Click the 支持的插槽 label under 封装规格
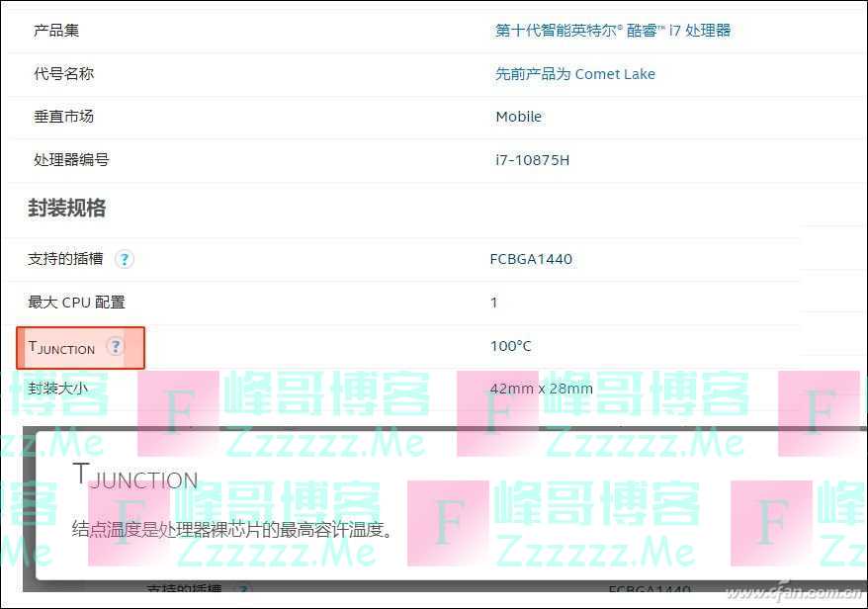Image resolution: width=868 pixels, height=609 pixels. pos(65,259)
